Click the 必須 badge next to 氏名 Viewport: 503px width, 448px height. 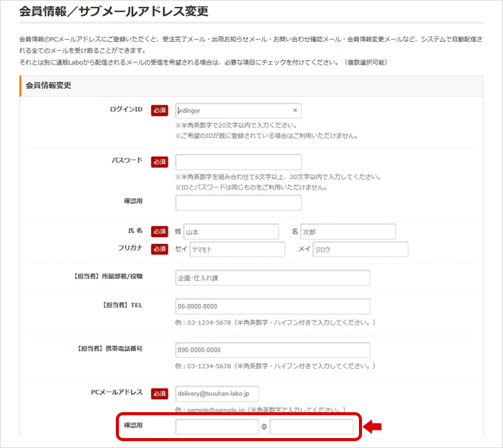(159, 231)
